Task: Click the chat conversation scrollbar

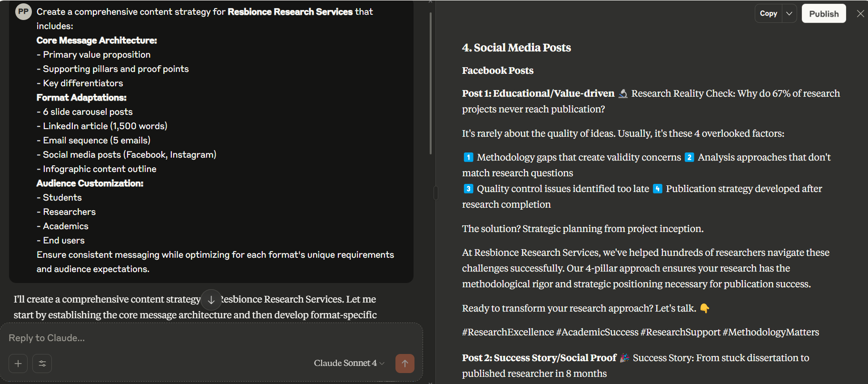Action: (x=430, y=83)
